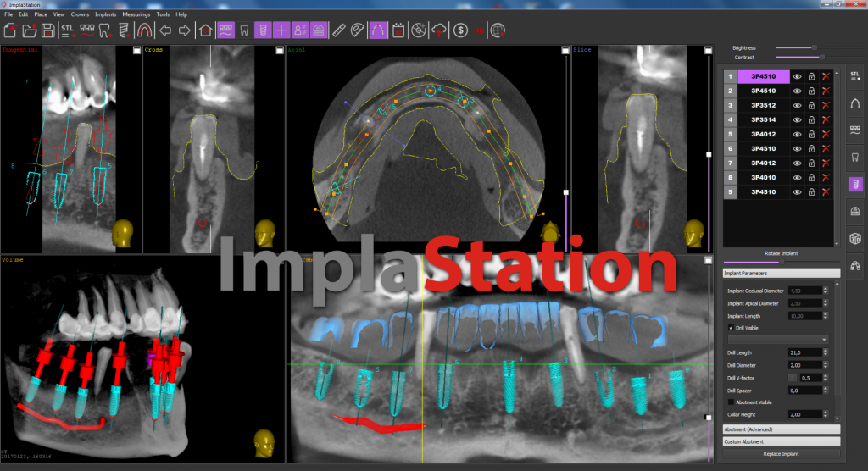The image size is (868, 471).
Task: Maximize the Tangential view pane
Action: (136, 50)
